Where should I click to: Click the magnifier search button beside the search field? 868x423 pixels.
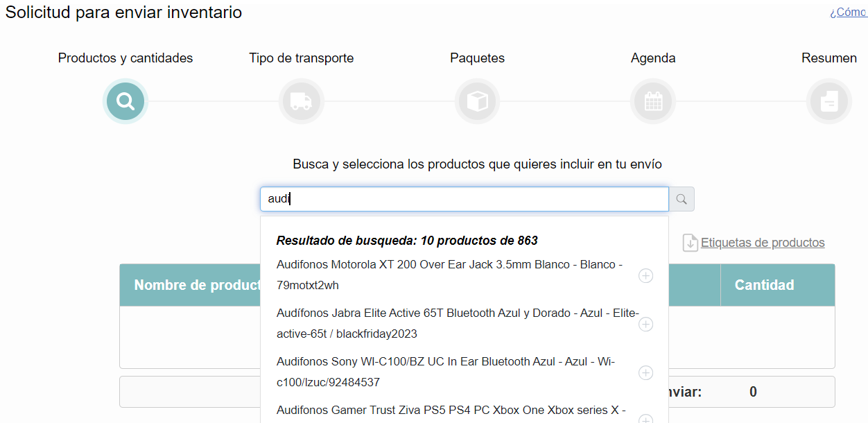tap(682, 199)
